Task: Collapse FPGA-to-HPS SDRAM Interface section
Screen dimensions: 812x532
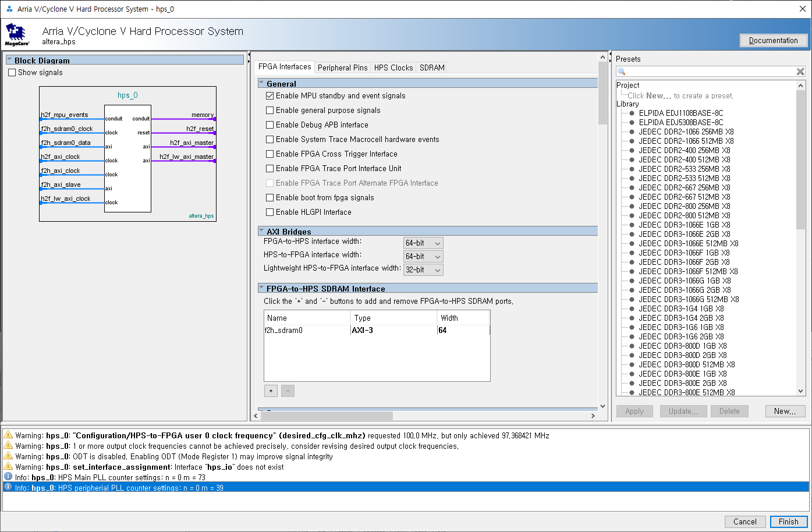Action: pos(261,289)
